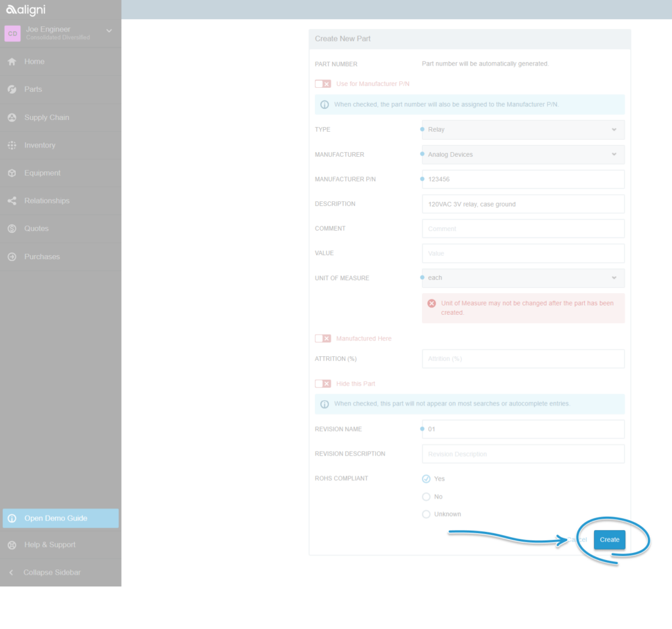Click the Supply Chain sidebar icon
The image size is (672, 629).
[x=10, y=117]
